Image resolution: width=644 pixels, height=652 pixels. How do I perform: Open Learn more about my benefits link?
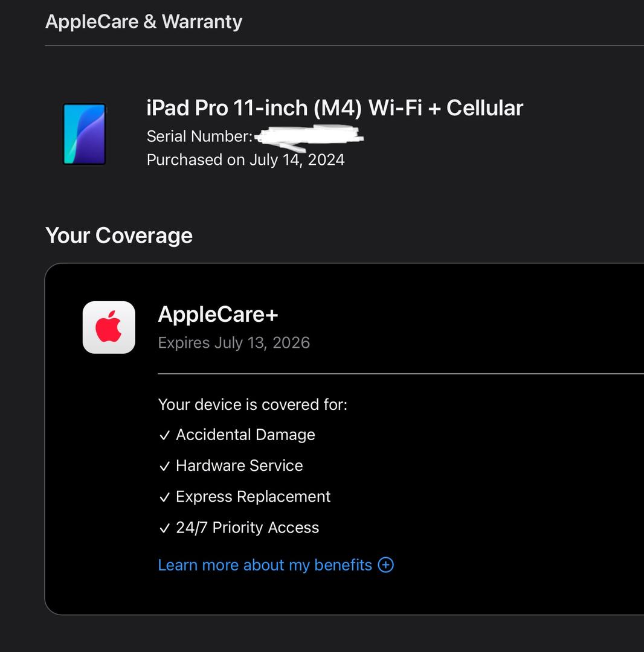pyautogui.click(x=265, y=564)
